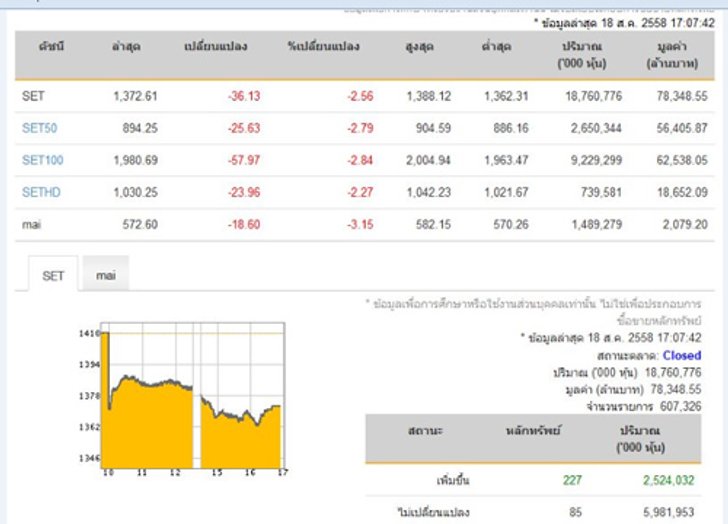728x524 pixels.
Task: Click SETHD volume 739,581
Action: coord(601,192)
